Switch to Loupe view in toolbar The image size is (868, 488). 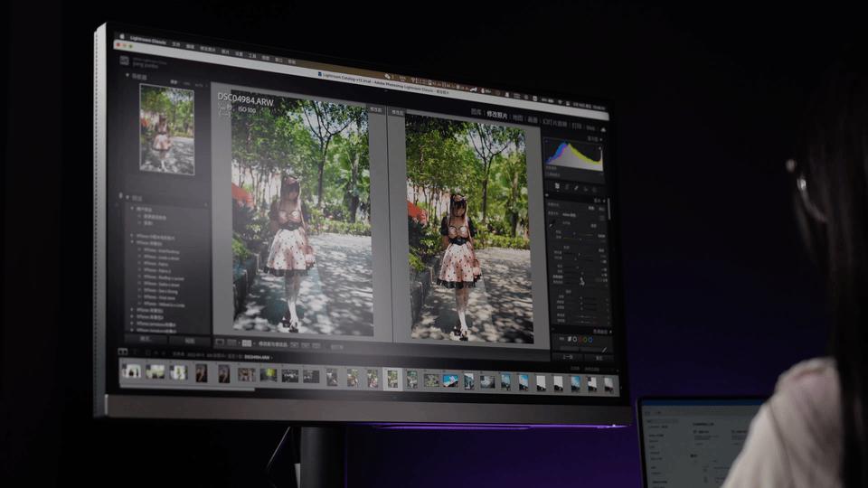pyautogui.click(x=220, y=343)
